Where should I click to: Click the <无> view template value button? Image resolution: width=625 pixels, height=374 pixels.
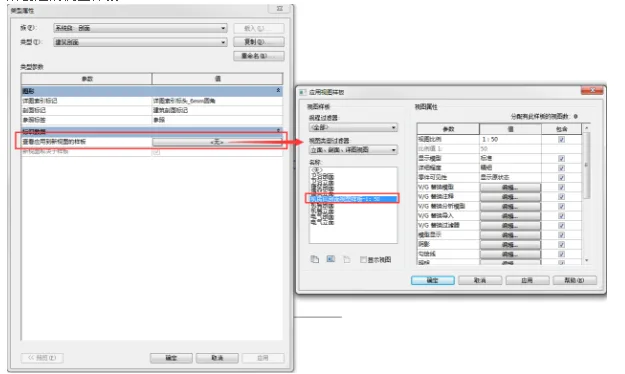click(217, 142)
